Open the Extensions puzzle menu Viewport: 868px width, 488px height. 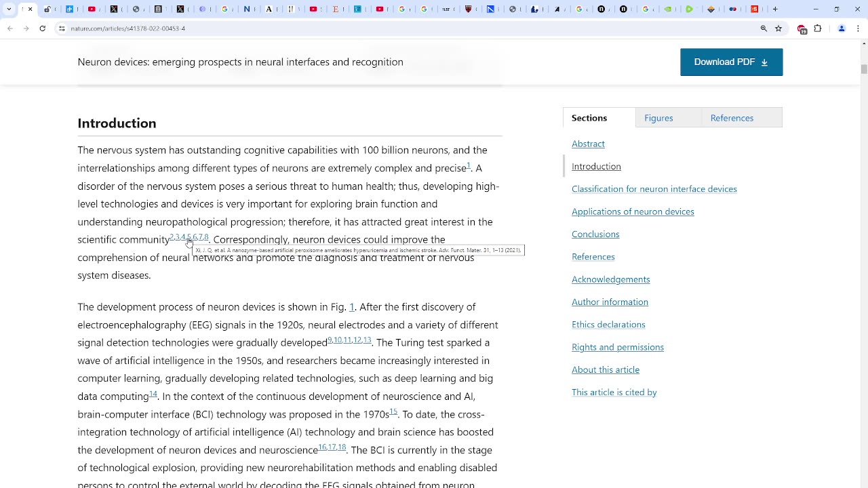pos(818,28)
